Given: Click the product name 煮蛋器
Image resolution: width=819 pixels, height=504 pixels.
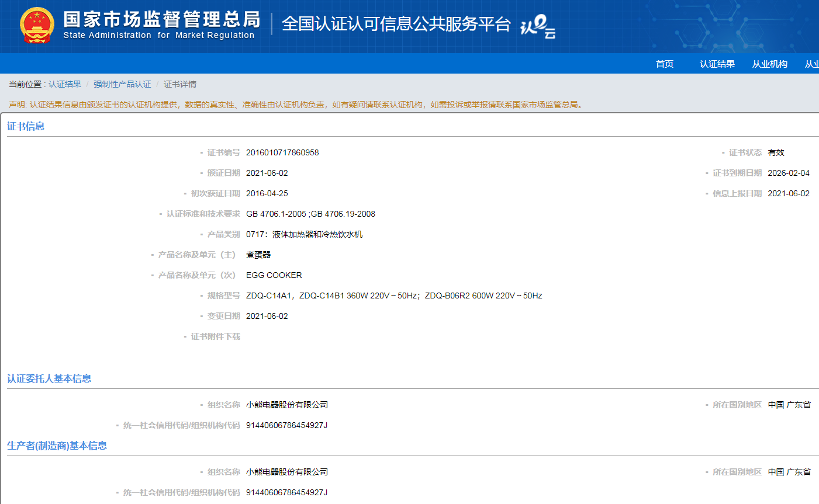Looking at the screenshot, I should point(258,255).
